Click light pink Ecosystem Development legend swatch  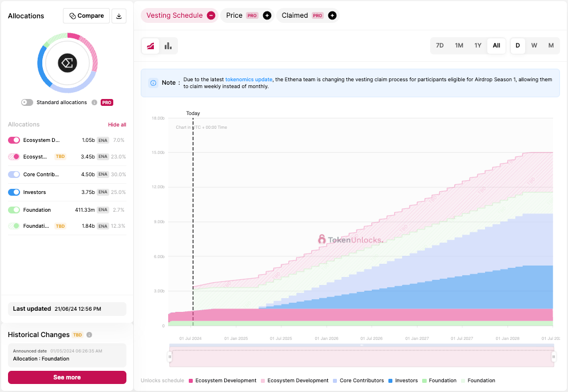[x=263, y=381]
